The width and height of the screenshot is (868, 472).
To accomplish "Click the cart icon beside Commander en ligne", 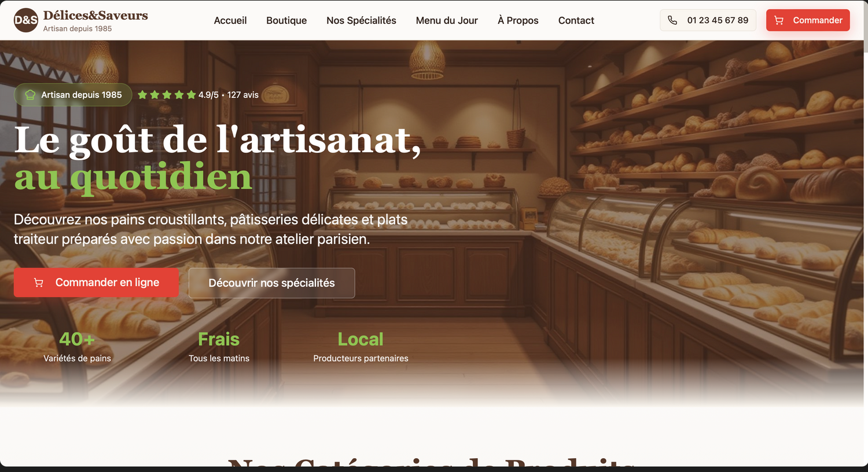I will pos(39,283).
